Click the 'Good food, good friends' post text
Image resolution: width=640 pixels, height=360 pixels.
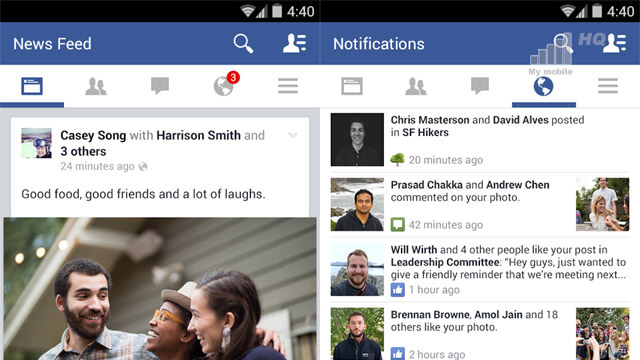143,194
